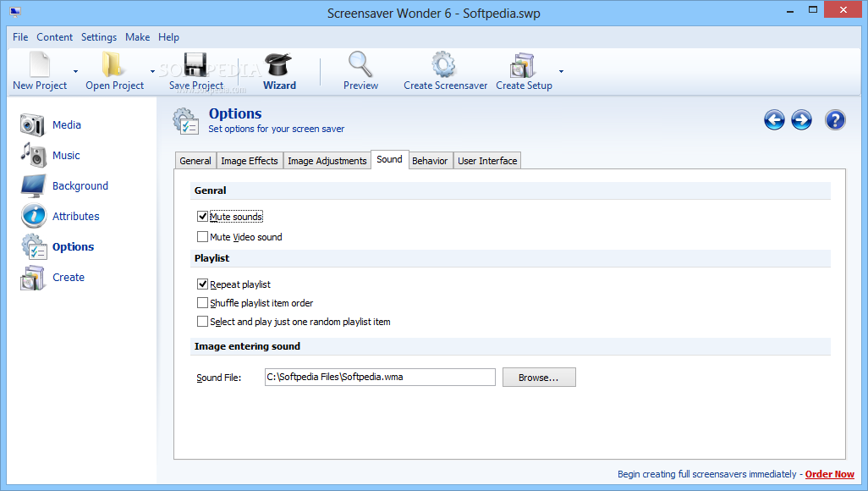This screenshot has height=491, width=868.
Task: Go forward with the blue right arrow
Action: [801, 119]
